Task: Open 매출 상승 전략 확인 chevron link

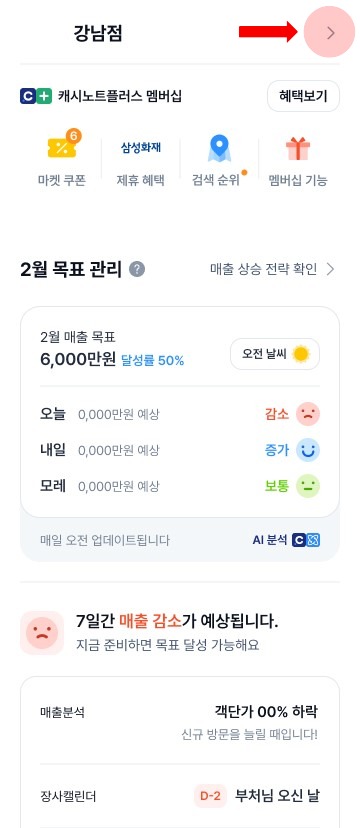Action: tap(272, 269)
